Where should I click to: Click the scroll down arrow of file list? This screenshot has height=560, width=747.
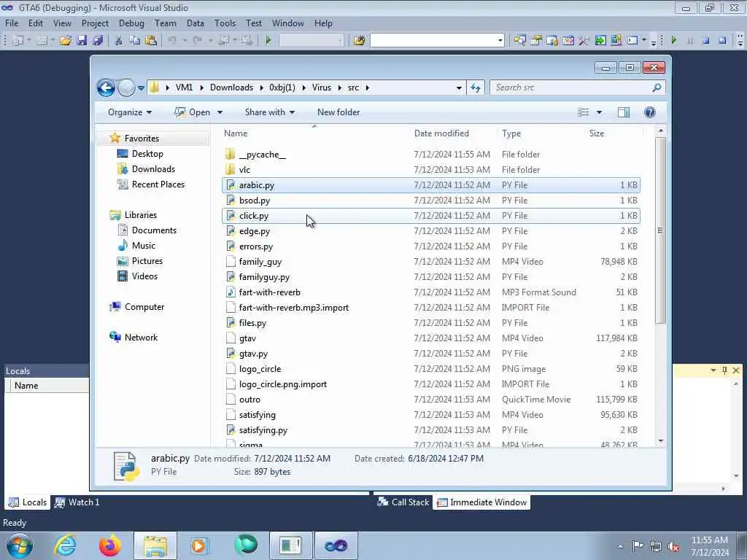[x=660, y=441]
